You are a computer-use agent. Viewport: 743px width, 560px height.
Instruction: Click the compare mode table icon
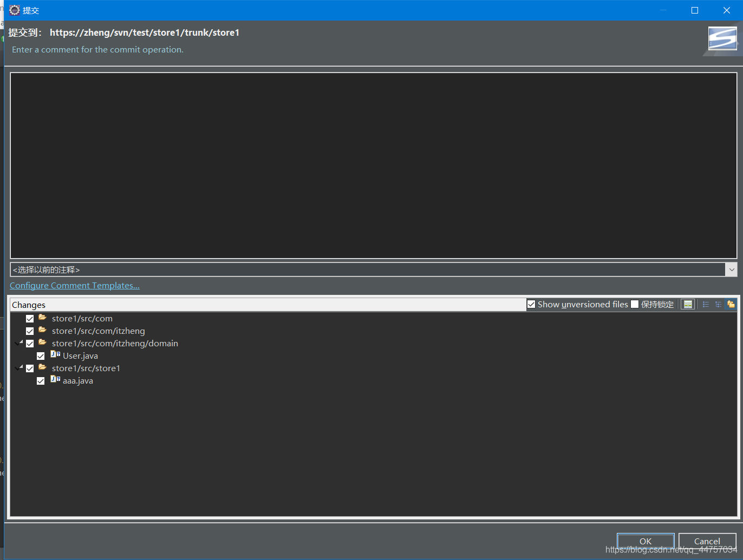688,305
